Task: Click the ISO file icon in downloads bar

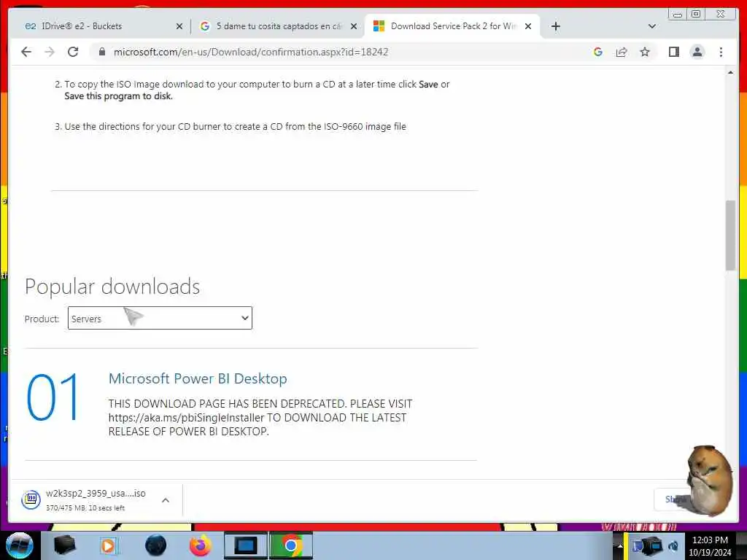Action: tap(31, 499)
